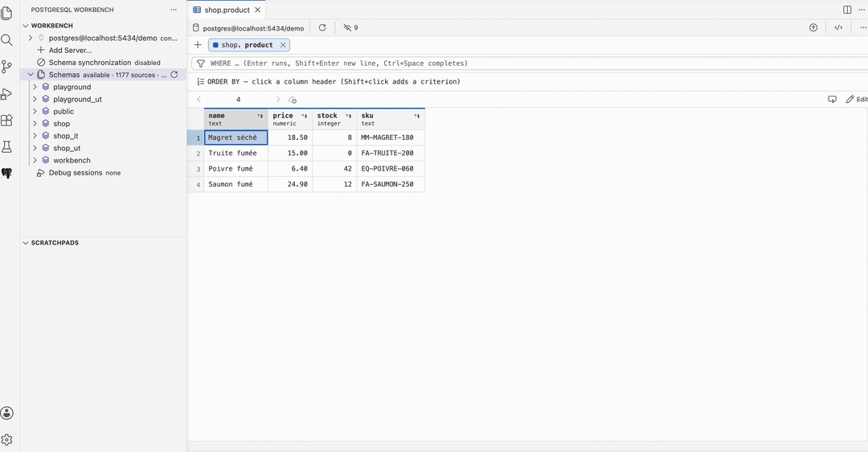Click the cloud count icon beside pagination
Viewport: 868px width, 452px height.
click(293, 100)
